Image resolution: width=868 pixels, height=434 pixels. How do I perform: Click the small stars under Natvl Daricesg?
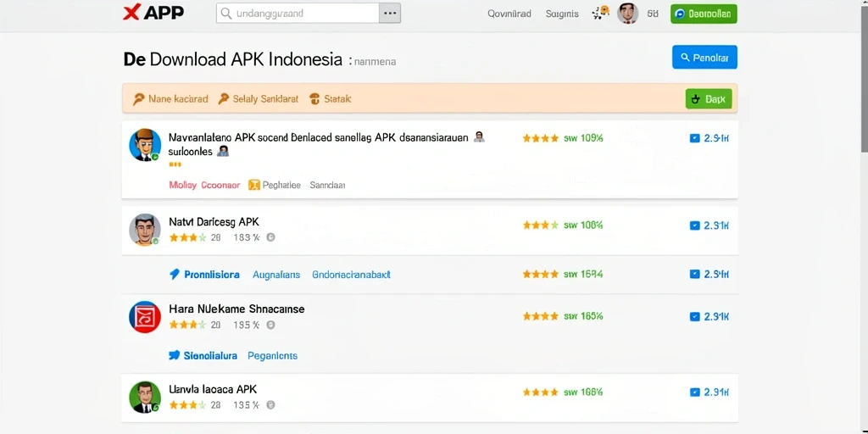coord(187,237)
